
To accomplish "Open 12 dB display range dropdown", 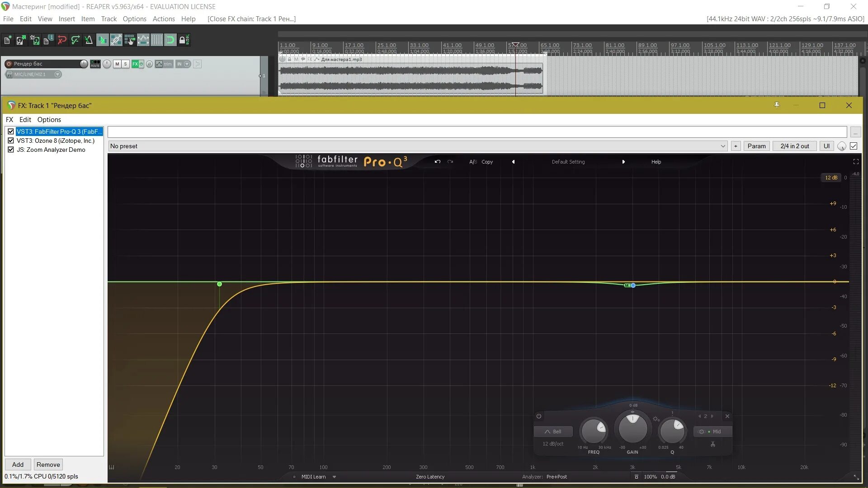I will (x=831, y=178).
